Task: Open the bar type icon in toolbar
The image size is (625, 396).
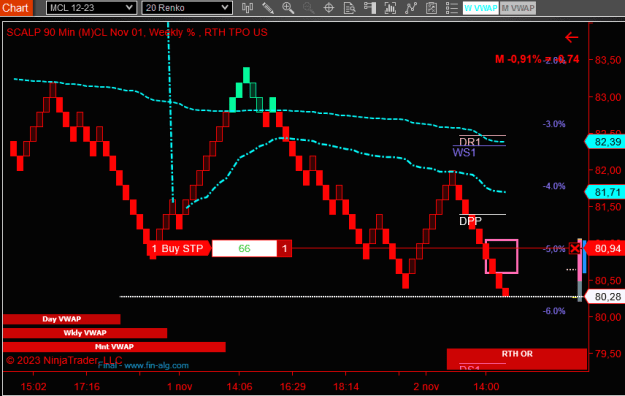Action: coord(247,8)
